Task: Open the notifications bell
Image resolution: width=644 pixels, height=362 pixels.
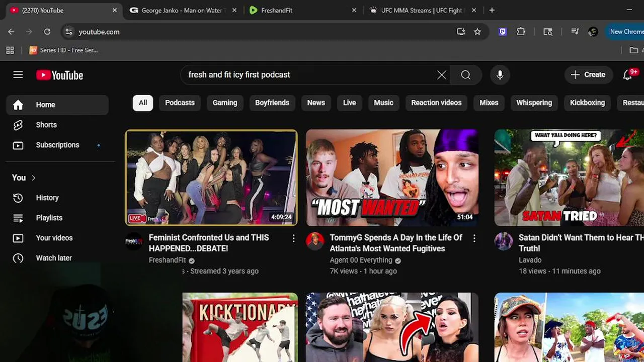Action: click(627, 75)
